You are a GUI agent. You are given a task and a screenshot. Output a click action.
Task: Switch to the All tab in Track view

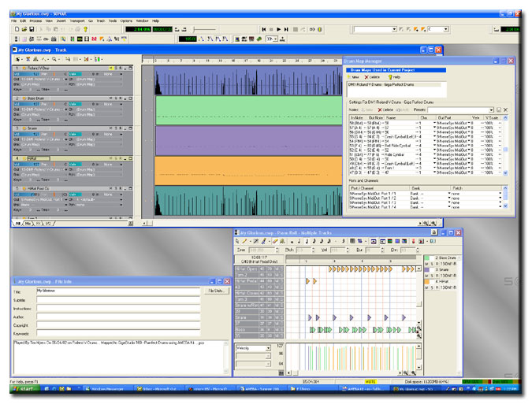(18, 224)
